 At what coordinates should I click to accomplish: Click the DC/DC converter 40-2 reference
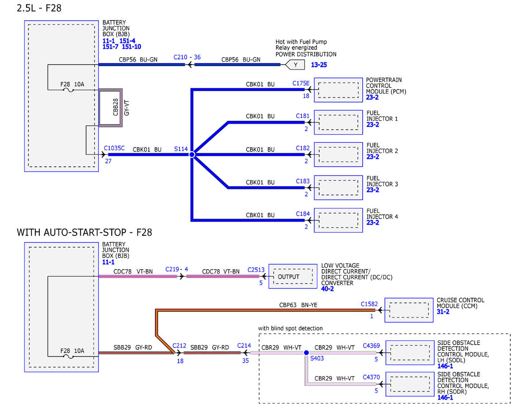click(328, 289)
